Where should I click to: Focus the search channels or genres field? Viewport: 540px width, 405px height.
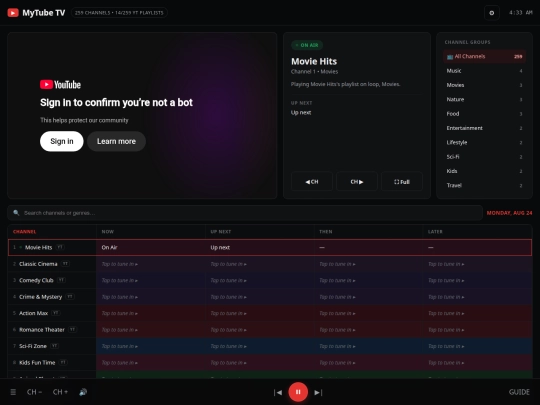click(245, 213)
